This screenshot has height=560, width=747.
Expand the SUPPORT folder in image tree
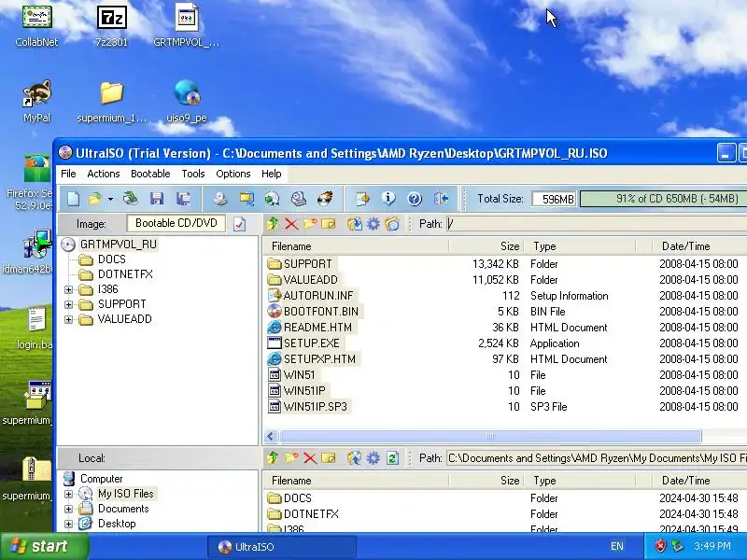68,304
